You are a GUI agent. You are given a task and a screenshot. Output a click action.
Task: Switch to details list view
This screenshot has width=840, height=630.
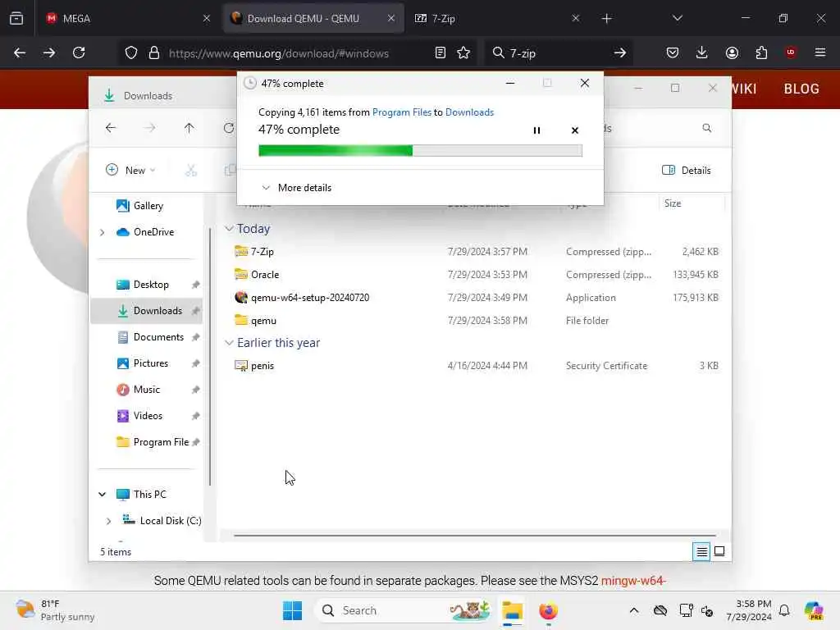[701, 551]
